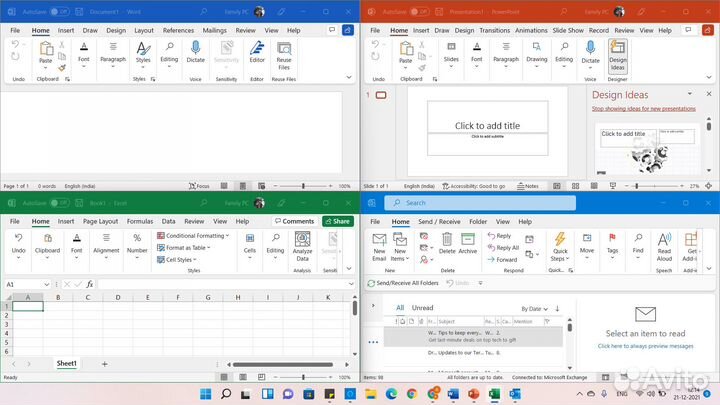Click Archive in Outlook ribbon
Viewport: 720px width, 405px height.
pyautogui.click(x=467, y=243)
